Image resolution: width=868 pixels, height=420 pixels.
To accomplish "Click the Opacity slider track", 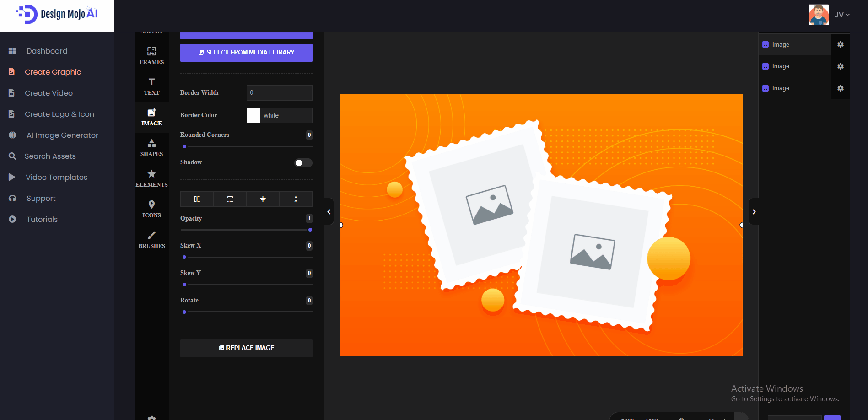I will click(x=246, y=230).
